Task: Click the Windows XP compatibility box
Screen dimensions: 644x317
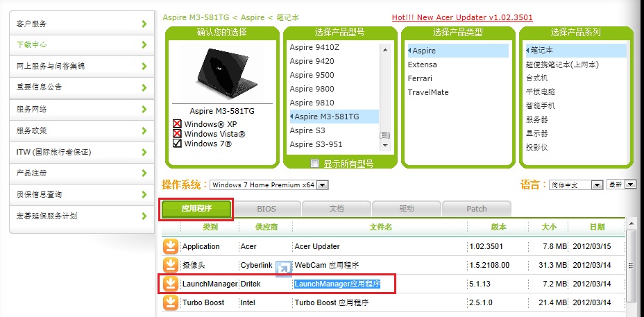Action: [178, 123]
